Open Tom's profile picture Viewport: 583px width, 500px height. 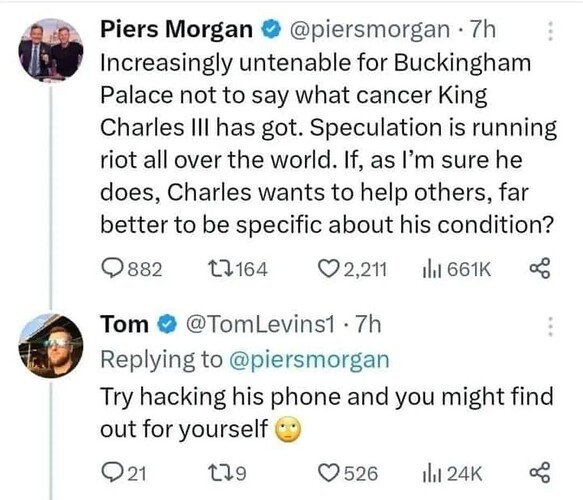click(x=51, y=346)
